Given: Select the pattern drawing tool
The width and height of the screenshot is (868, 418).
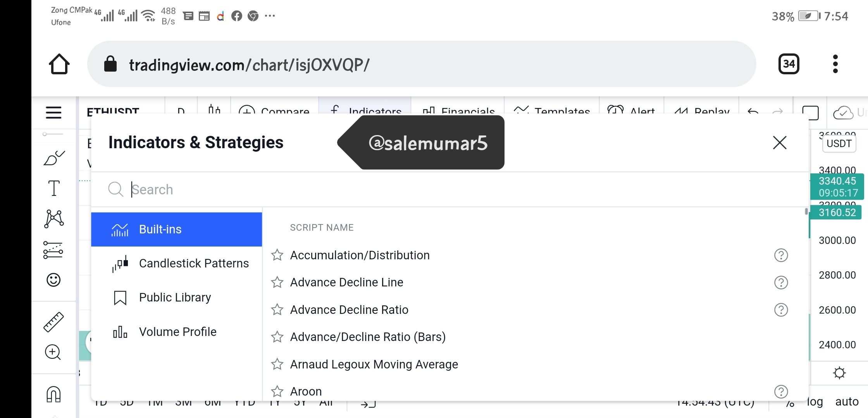Looking at the screenshot, I should pos(54,219).
